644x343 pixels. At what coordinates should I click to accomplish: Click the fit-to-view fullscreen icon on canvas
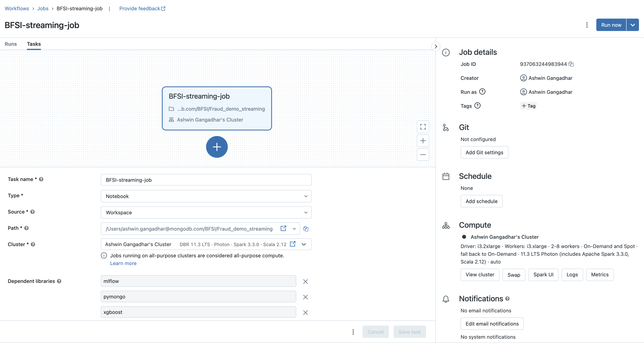[423, 127]
